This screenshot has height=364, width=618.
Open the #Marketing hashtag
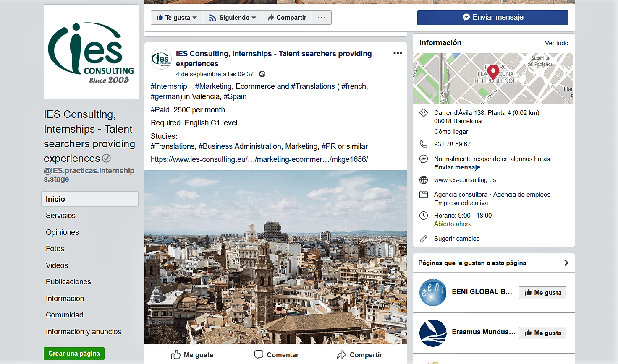click(213, 86)
